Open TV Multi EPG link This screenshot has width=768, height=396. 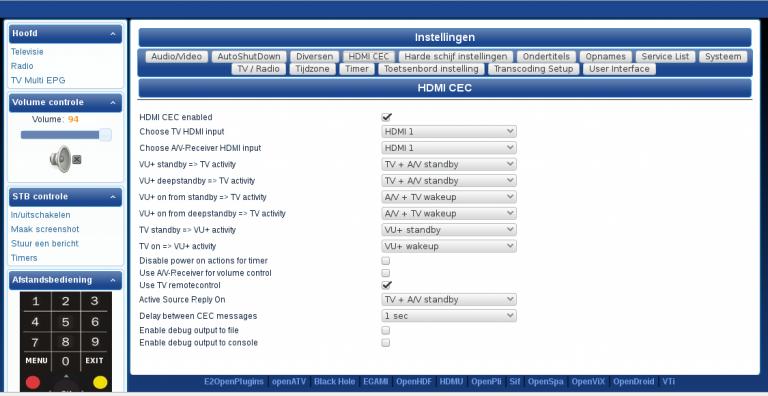tap(38, 80)
